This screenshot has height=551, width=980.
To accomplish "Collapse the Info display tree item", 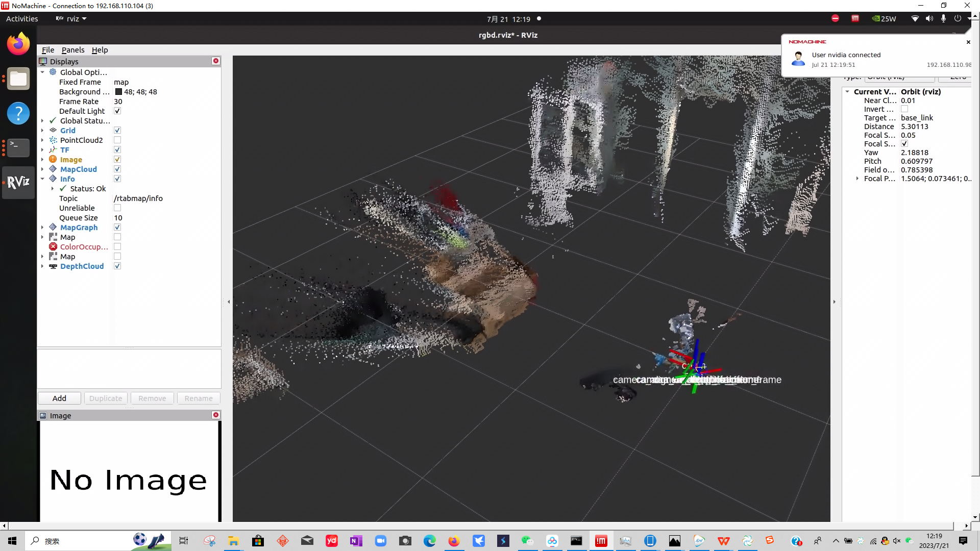I will pos(42,179).
